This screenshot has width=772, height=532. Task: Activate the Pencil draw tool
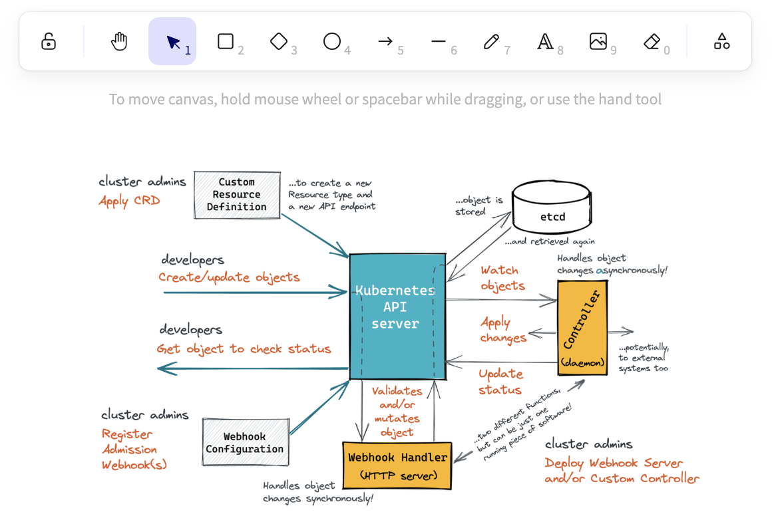coord(491,41)
